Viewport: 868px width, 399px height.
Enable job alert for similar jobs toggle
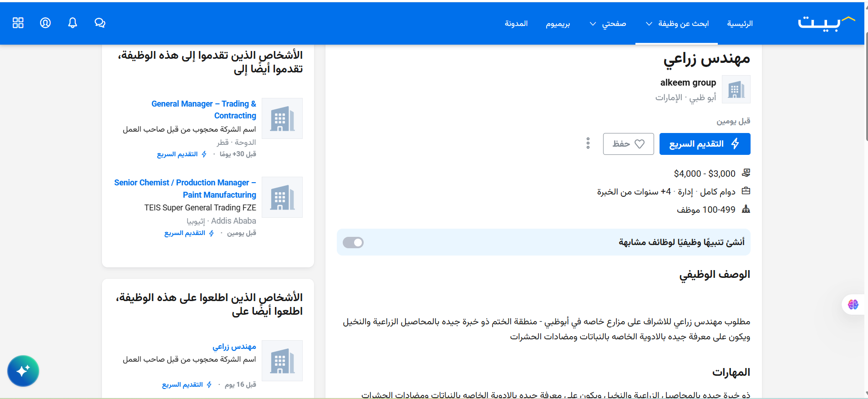(x=353, y=242)
